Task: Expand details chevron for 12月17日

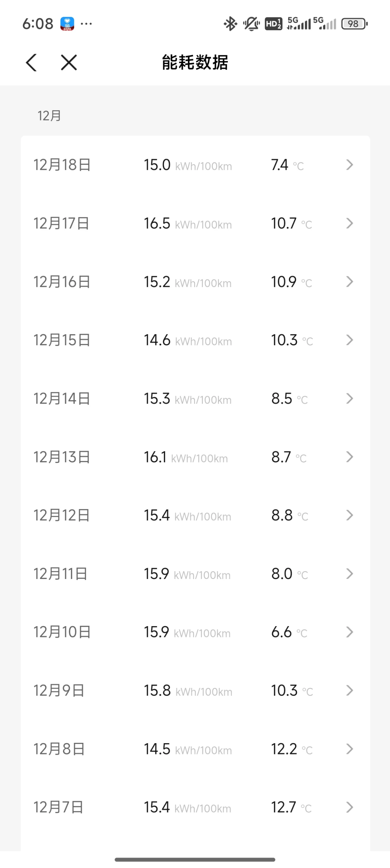Action: (x=349, y=223)
